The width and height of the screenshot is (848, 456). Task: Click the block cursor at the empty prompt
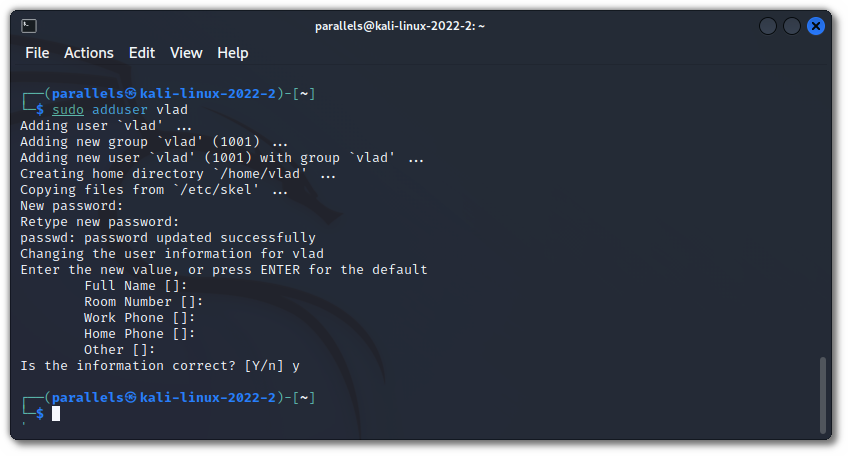pyautogui.click(x=56, y=413)
